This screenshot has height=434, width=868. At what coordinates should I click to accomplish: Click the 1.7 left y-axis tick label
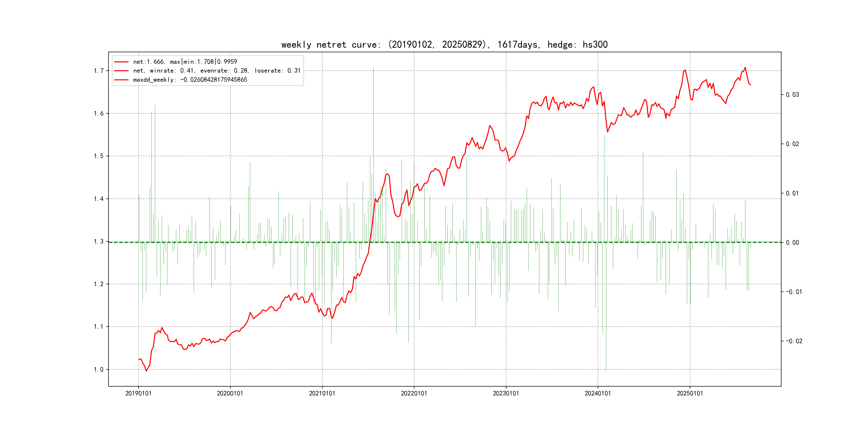(98, 71)
